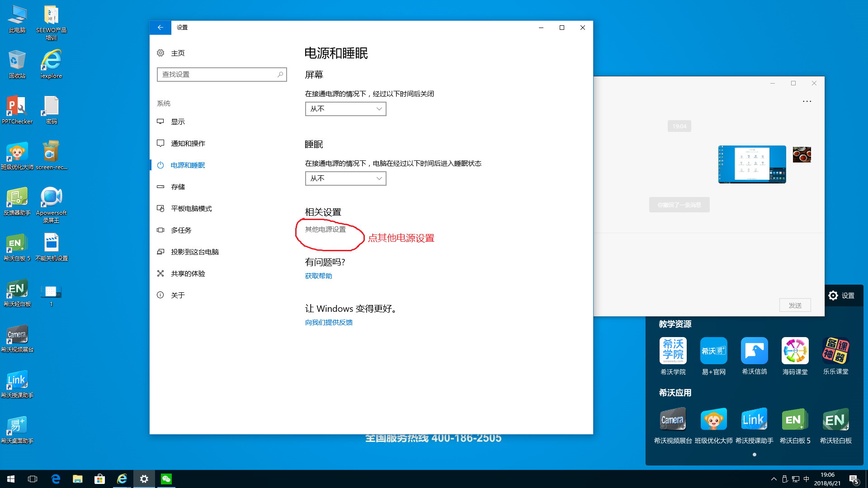Select 班级优化大师 icon on the desktop
Screen dimensions: 868x488
17,155
